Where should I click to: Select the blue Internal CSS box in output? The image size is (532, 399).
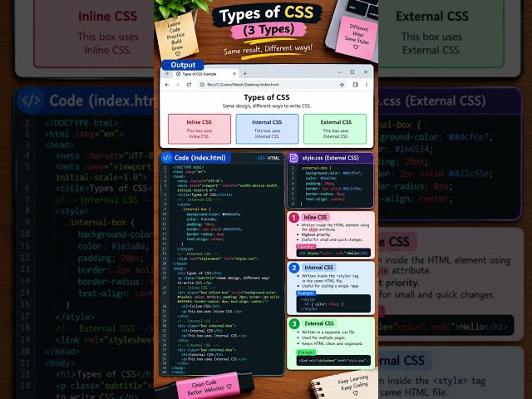[x=267, y=129]
